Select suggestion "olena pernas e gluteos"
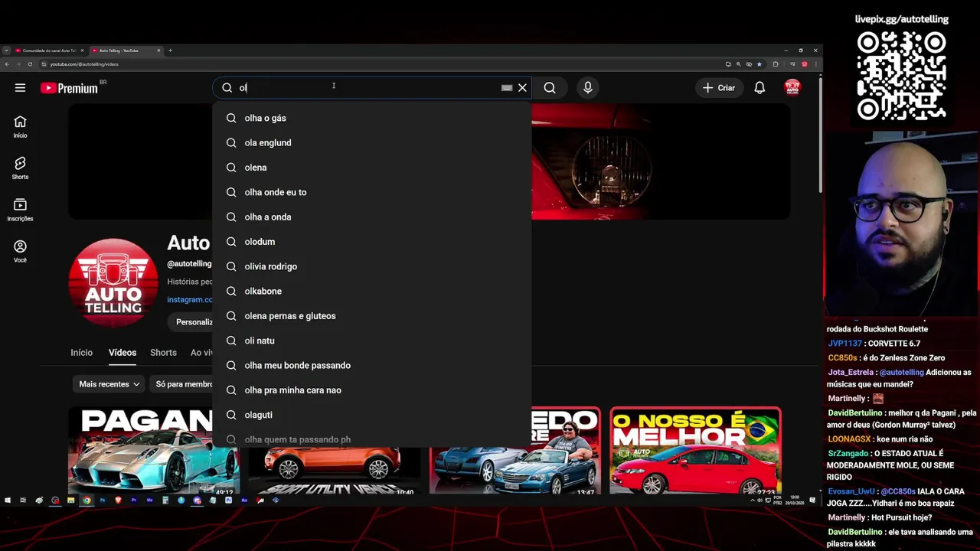The image size is (980, 551). coord(371,316)
